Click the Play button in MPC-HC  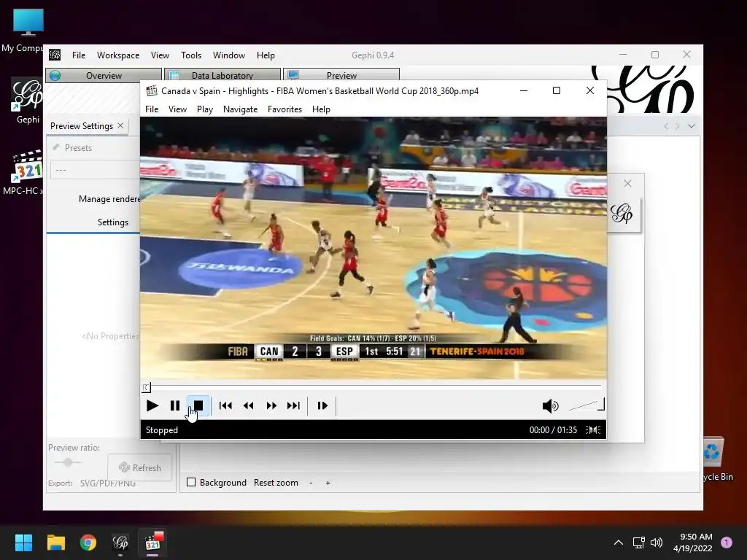152,405
